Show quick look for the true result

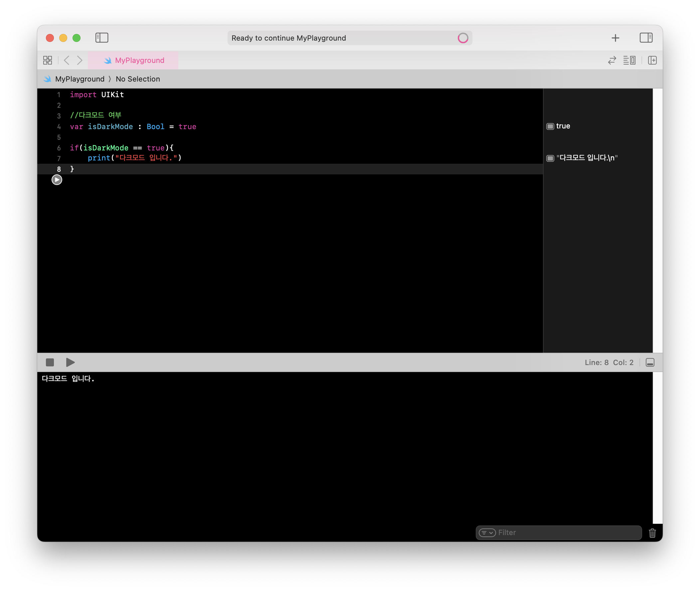(x=550, y=126)
